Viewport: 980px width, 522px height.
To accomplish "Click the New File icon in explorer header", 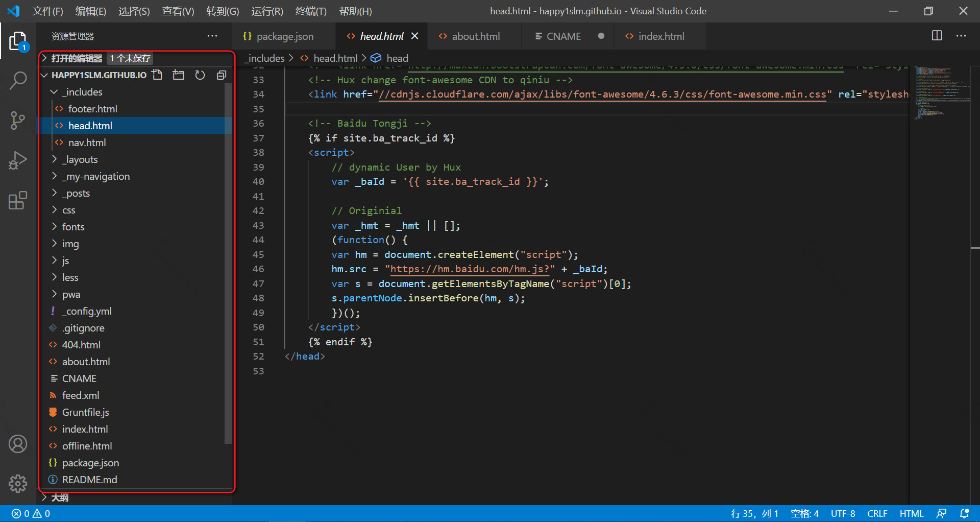I will pyautogui.click(x=157, y=75).
